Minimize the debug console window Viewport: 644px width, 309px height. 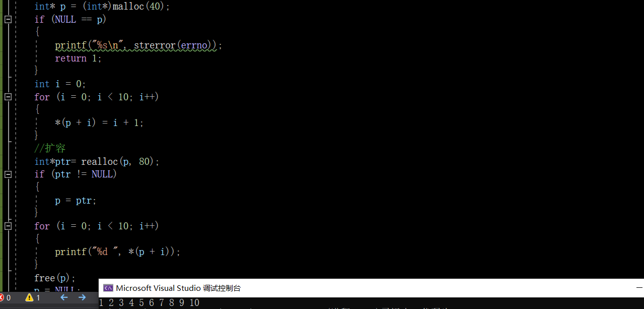639,288
